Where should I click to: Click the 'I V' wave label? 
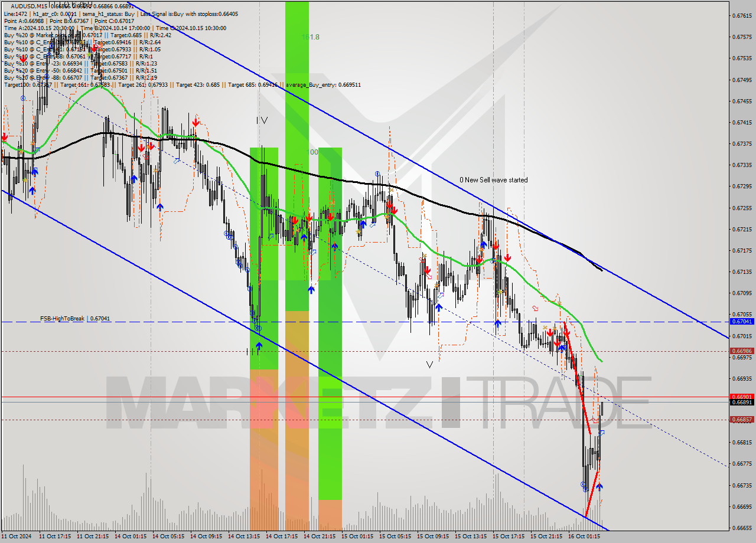(x=262, y=120)
